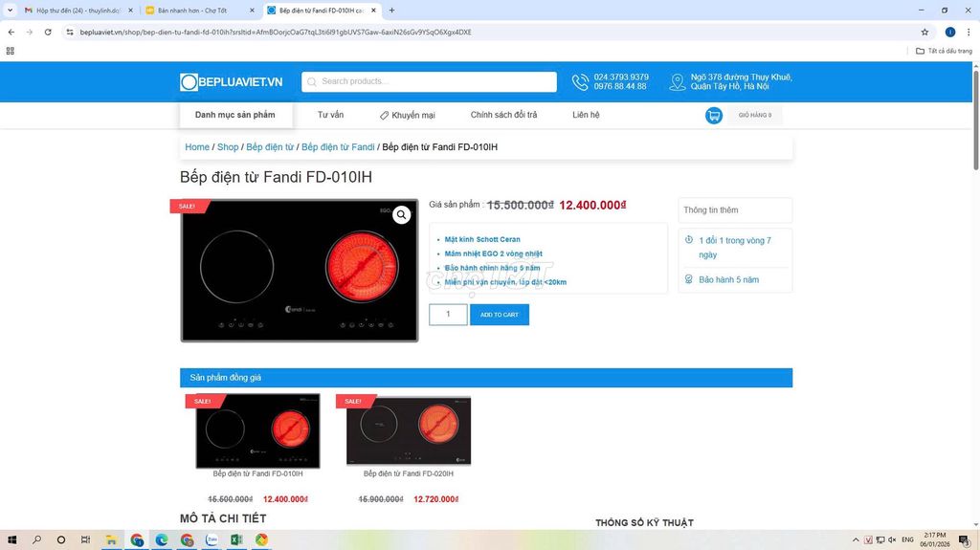Switch to the Chợ Tốt browser tab
Image resolution: width=980 pixels, height=550 pixels.
(x=200, y=11)
